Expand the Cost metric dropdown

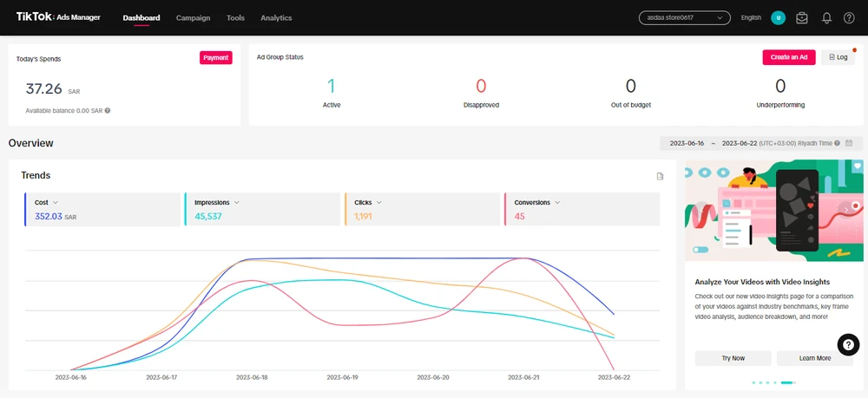[56, 203]
